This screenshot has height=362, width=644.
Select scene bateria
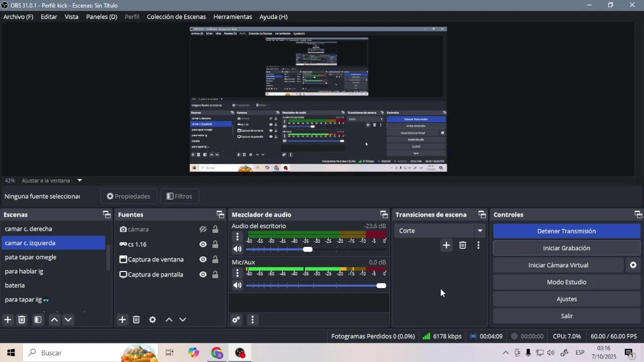point(53,285)
